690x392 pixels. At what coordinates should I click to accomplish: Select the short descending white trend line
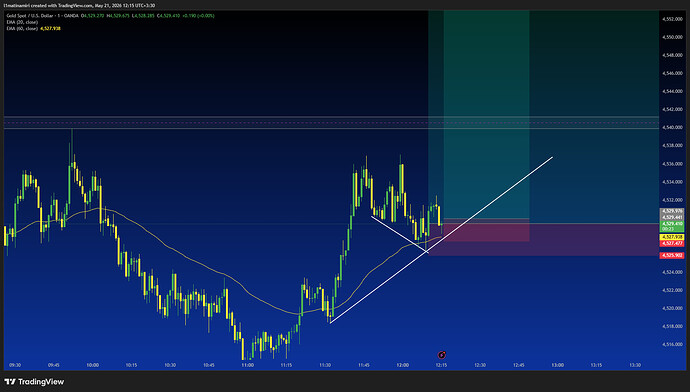(399, 234)
